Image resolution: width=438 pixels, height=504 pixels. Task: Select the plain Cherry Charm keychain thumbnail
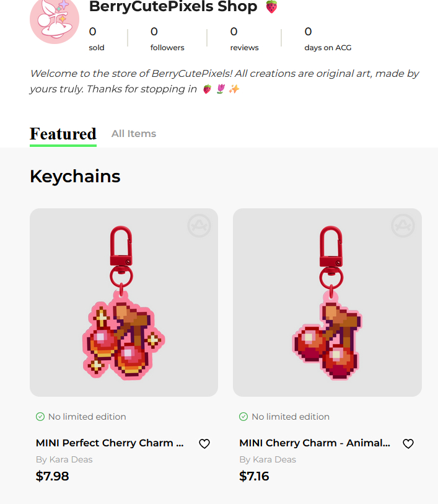click(x=327, y=303)
